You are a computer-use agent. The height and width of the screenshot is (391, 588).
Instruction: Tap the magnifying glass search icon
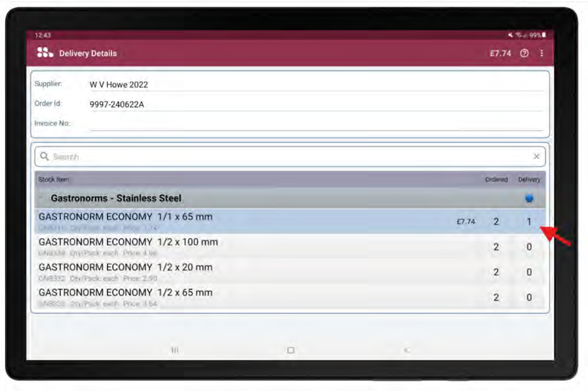45,157
